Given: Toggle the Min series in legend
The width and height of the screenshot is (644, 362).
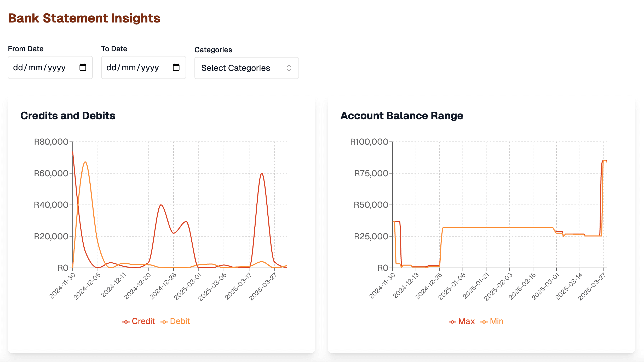Looking at the screenshot, I should coord(492,321).
